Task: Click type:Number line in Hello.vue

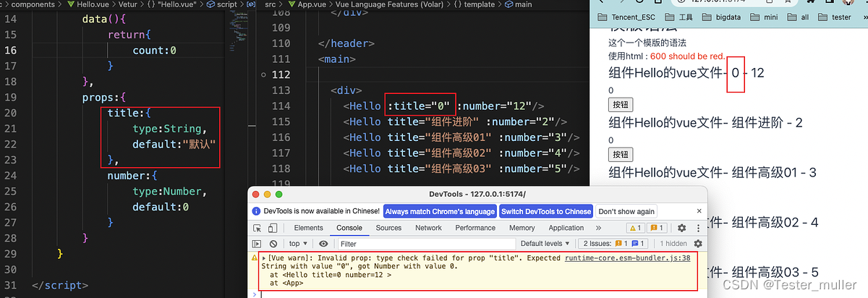Action: point(170,192)
